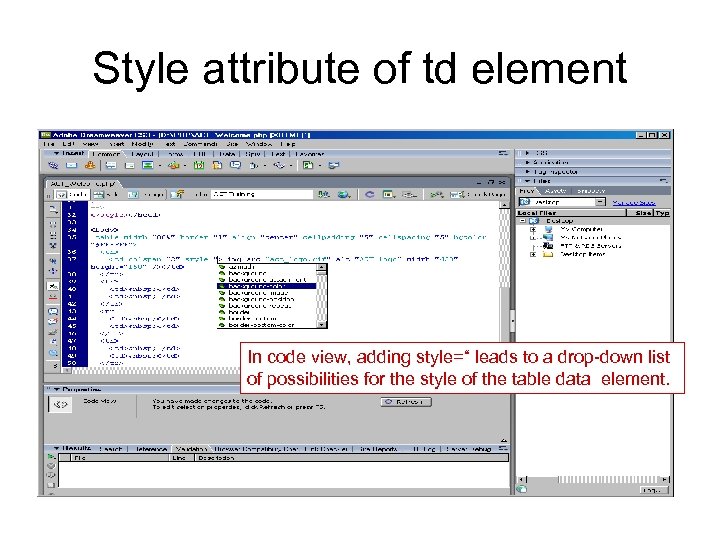
Task: Click the Server-Side Include icon
Action: tap(217, 165)
